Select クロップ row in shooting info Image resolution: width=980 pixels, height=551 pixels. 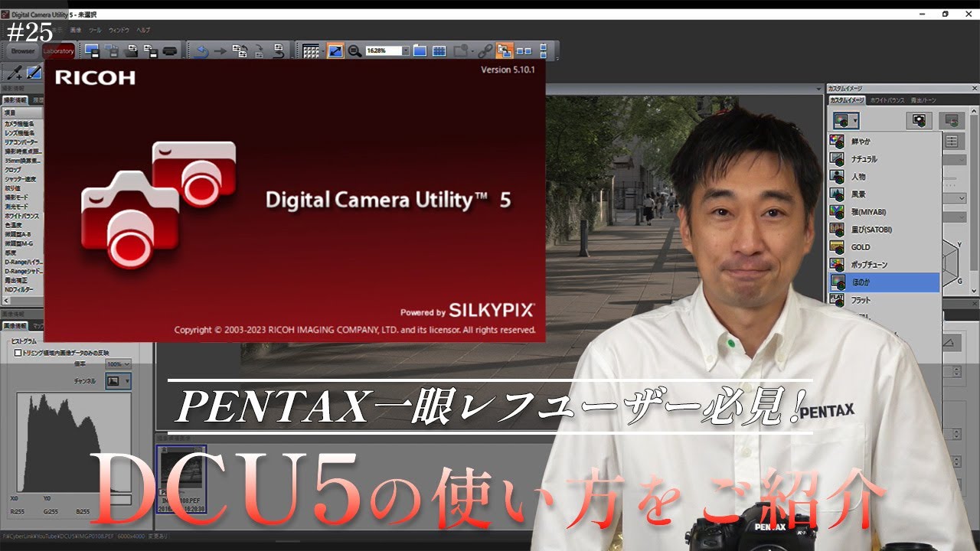tap(23, 170)
